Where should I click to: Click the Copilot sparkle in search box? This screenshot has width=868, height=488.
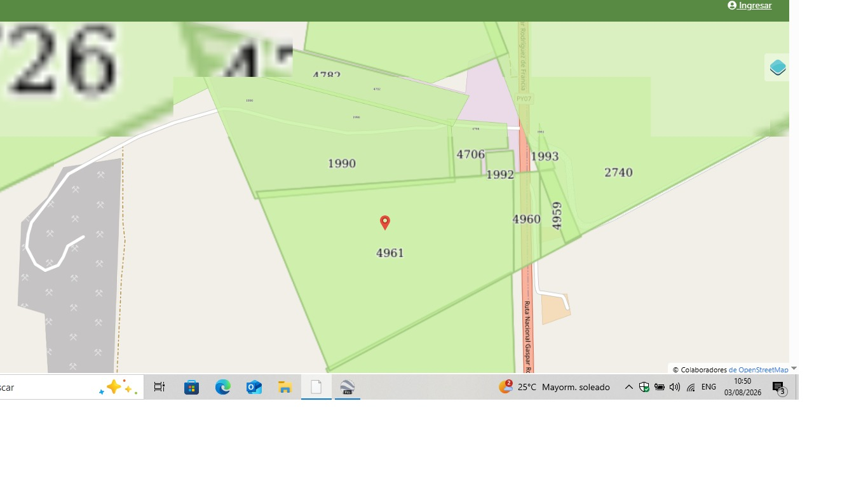[118, 387]
